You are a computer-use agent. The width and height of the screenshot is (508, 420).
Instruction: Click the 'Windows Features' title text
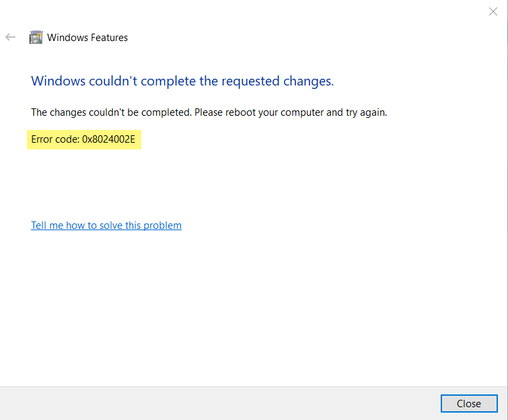point(87,38)
